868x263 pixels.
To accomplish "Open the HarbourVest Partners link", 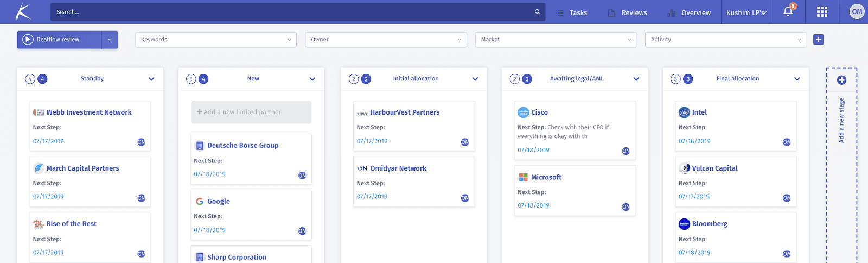I will point(405,112).
